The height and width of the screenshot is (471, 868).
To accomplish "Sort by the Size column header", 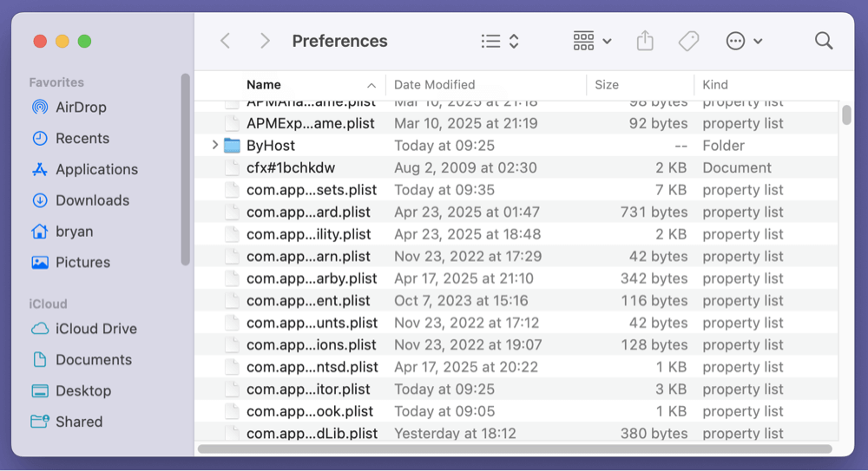I will tap(640, 85).
